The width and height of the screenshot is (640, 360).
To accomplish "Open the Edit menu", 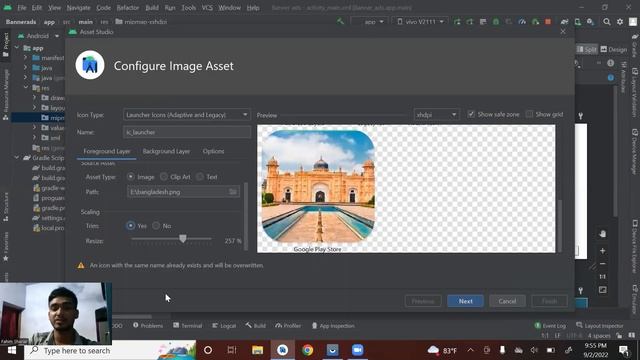I will tap(37, 7).
